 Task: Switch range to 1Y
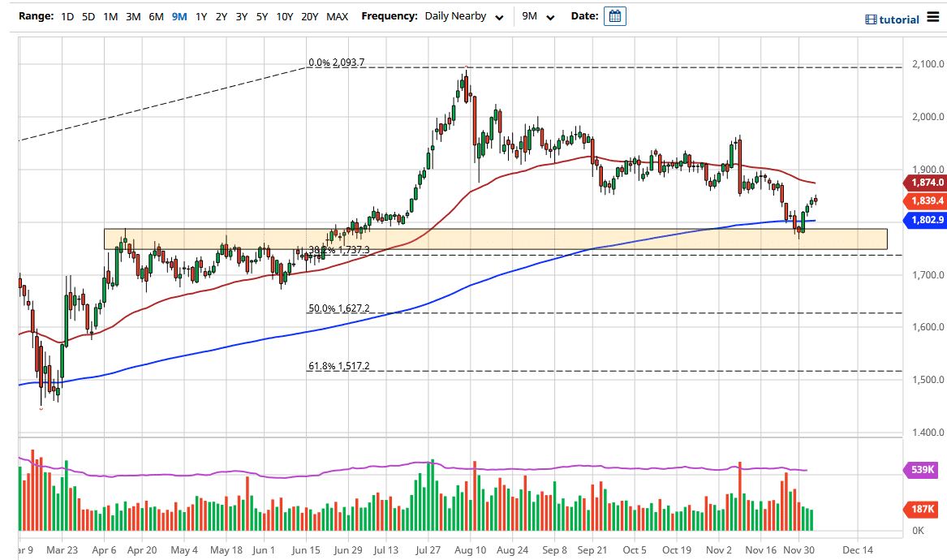pyautogui.click(x=201, y=16)
